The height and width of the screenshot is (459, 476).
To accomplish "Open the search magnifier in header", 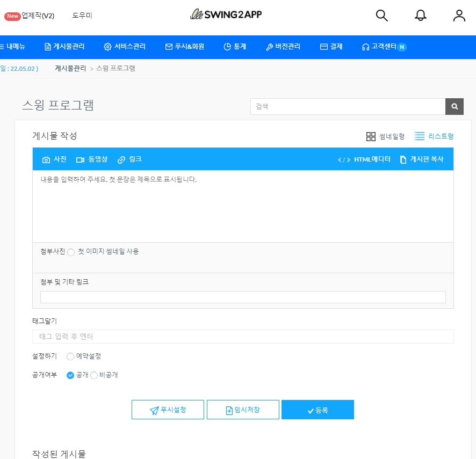I will pos(381,16).
